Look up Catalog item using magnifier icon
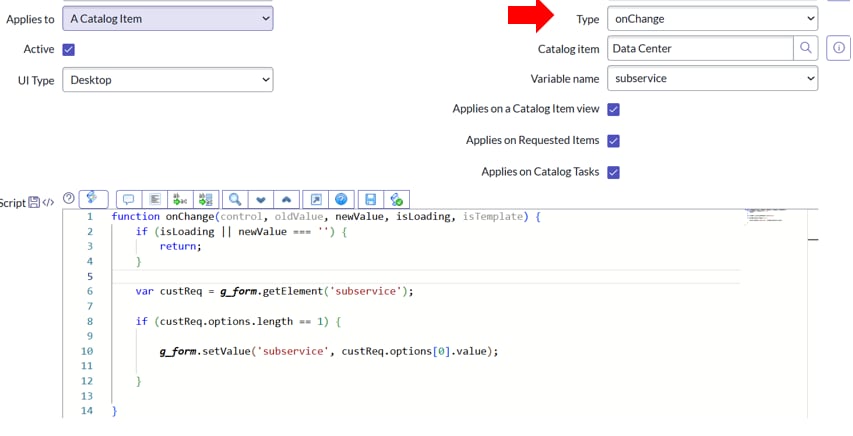Viewport: 853px width, 436px height. (806, 48)
